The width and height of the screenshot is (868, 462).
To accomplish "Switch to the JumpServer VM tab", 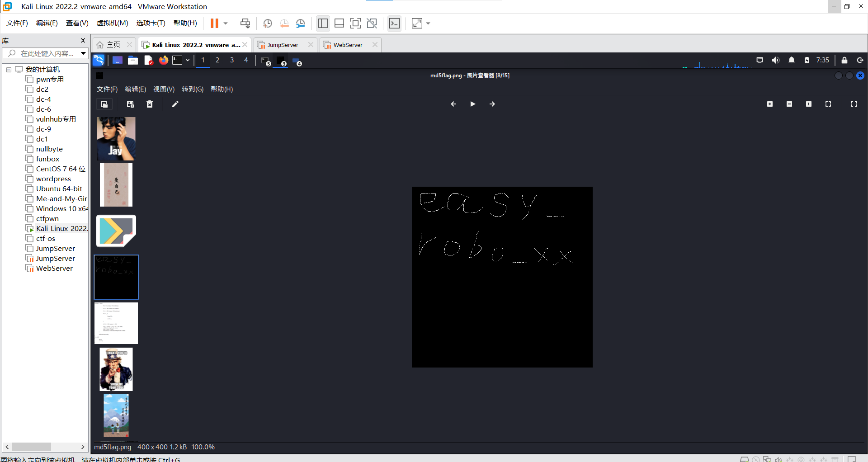I will [283, 45].
